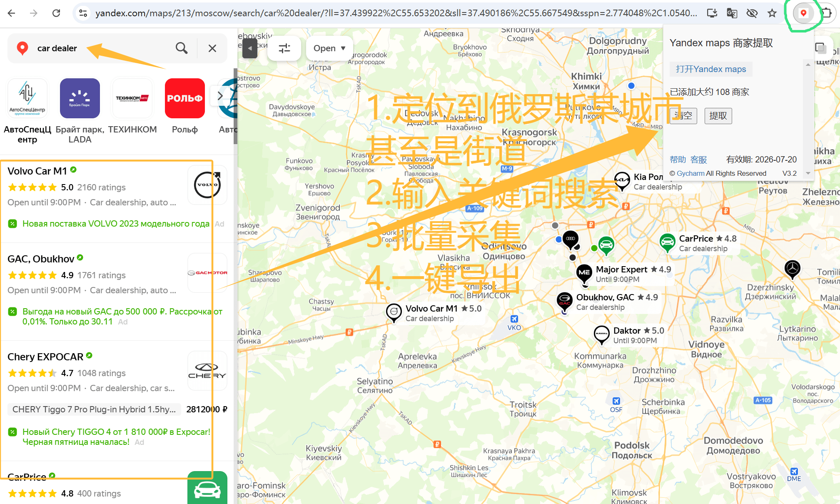The height and width of the screenshot is (504, 840).
Task: Click the CarPrice green map pin
Action: (667, 242)
